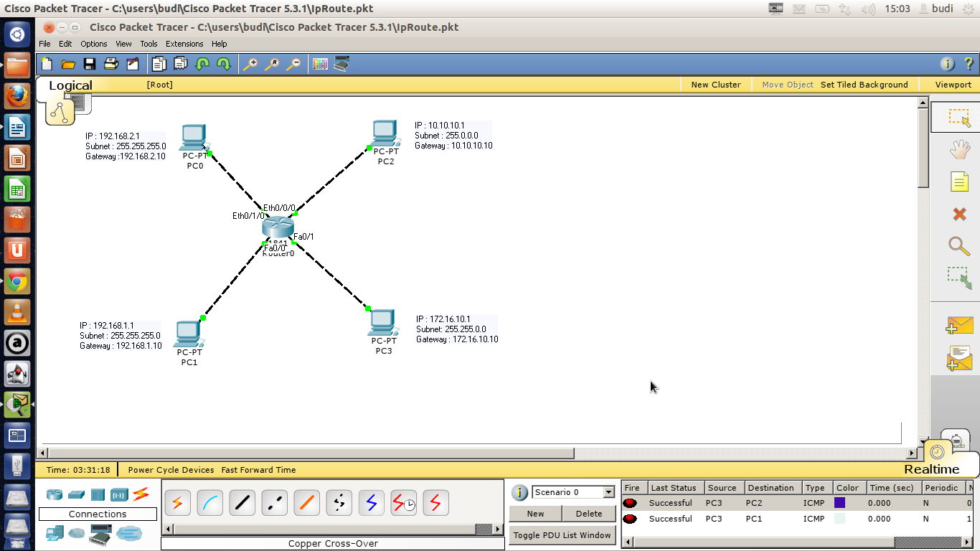
Task: Activate the Delete tool (red X)
Action: tap(959, 214)
